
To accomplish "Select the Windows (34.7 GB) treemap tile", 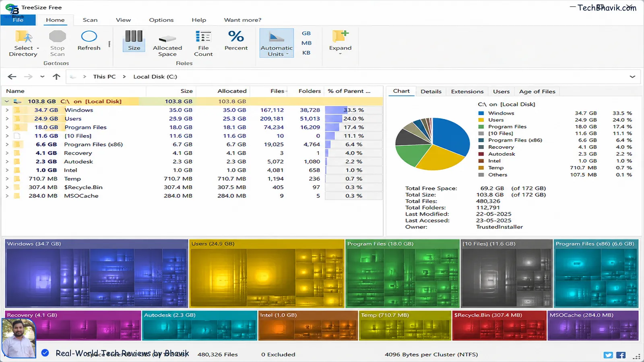I will point(96,274).
